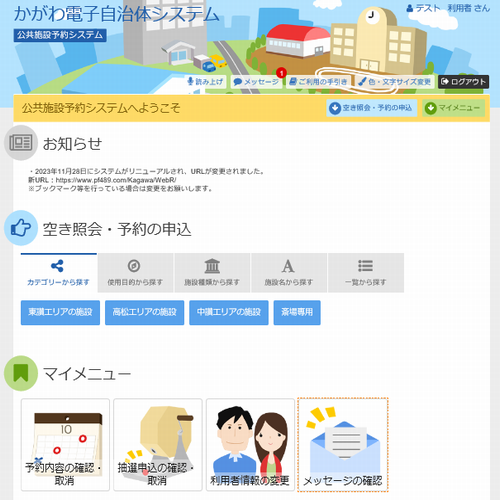Click the new URL text https://www.pf489.com/Kagawa/WebR/
500x500 pixels.
116,180
